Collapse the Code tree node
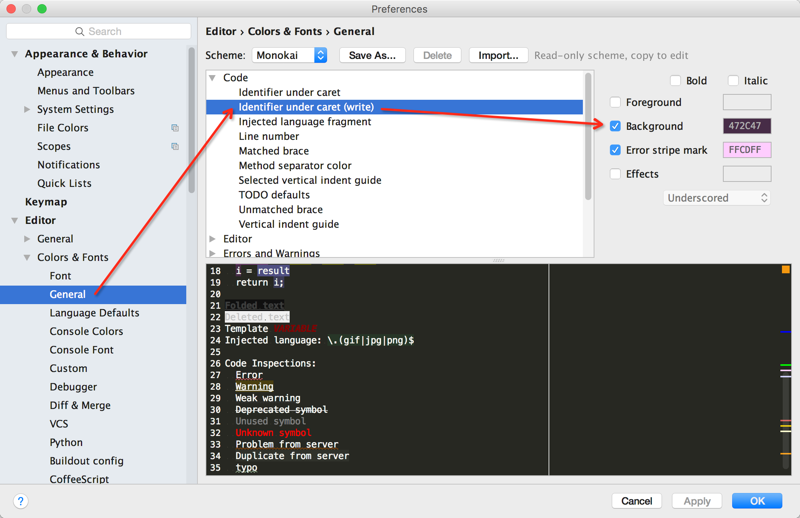Image resolution: width=800 pixels, height=518 pixels. pyautogui.click(x=213, y=78)
